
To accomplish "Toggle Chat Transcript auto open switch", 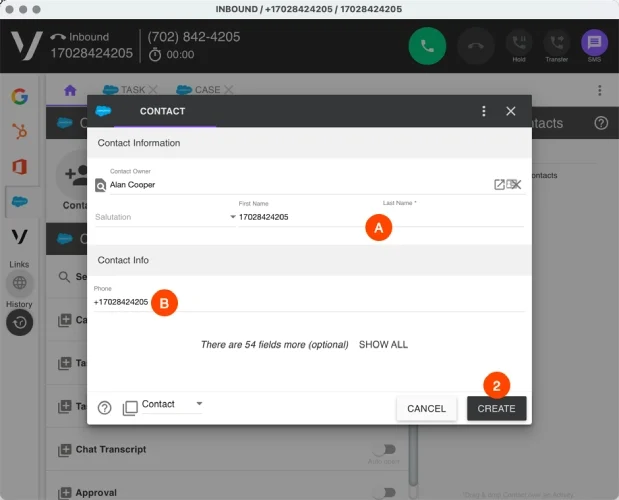I will (385, 449).
